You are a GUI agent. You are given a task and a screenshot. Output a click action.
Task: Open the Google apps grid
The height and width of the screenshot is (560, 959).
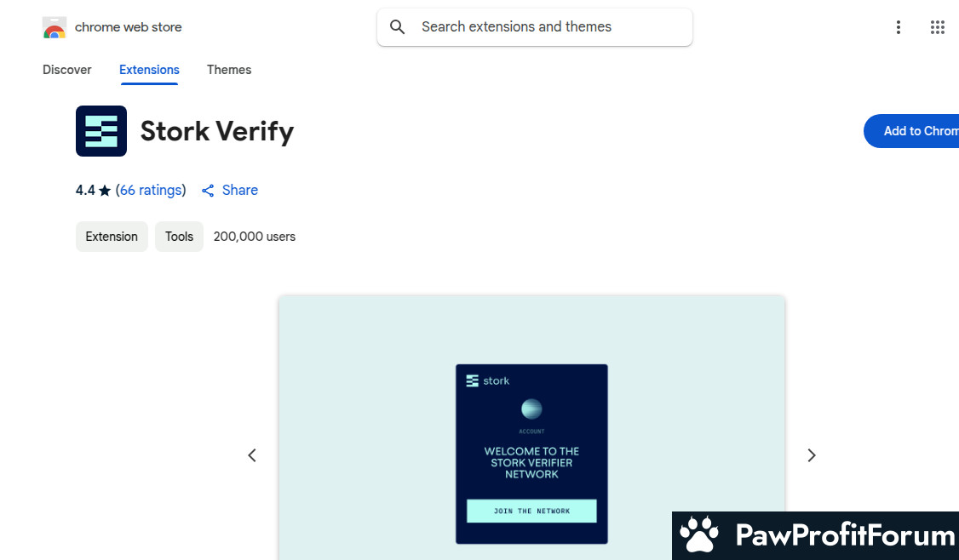pos(937,27)
